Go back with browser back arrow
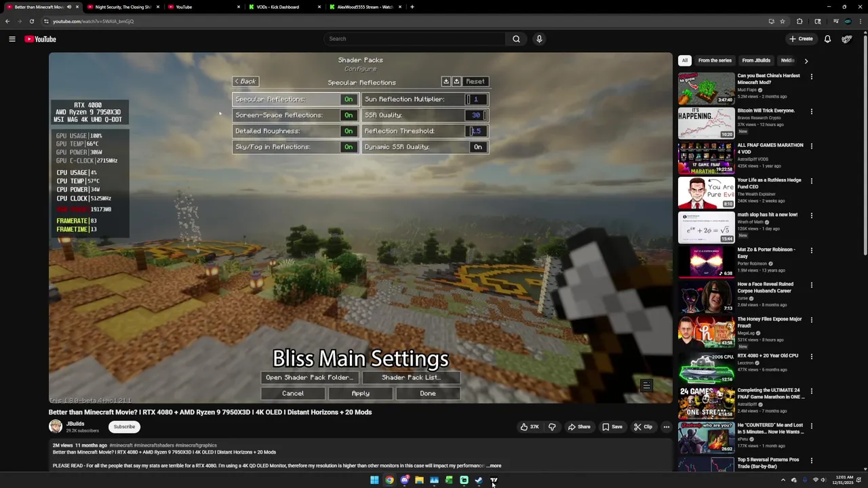This screenshot has width=868, height=488. 7,21
